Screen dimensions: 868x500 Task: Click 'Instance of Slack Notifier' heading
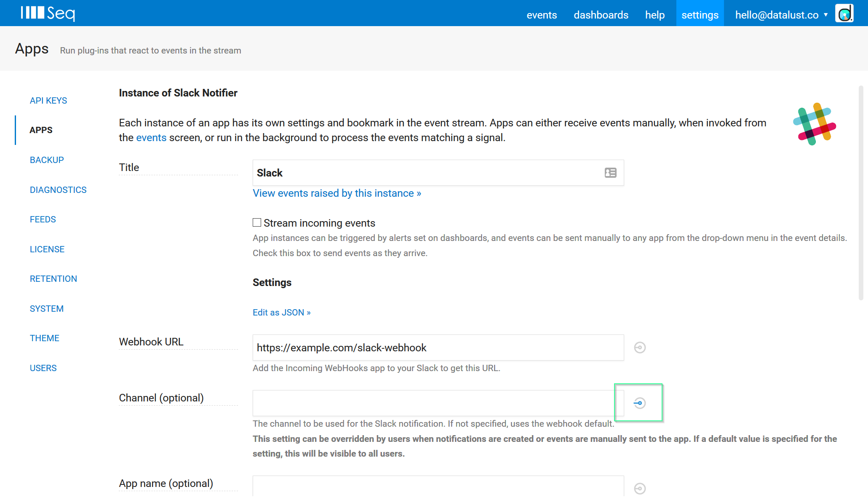click(178, 93)
